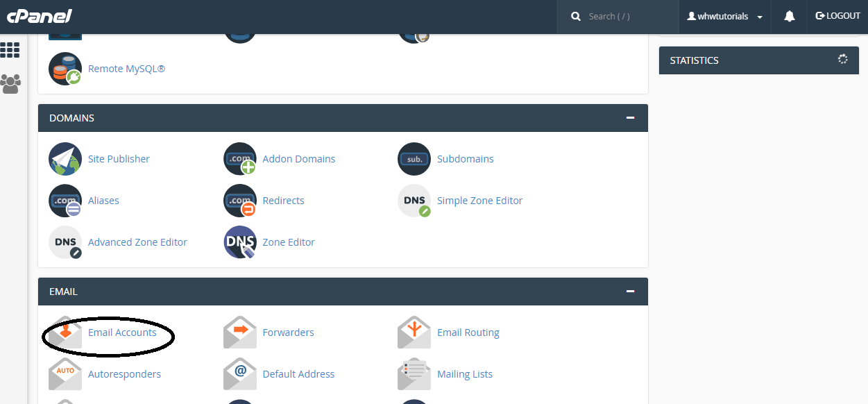Click the Subdomains icon
Viewport: 868px width, 404px height.
[x=414, y=158]
